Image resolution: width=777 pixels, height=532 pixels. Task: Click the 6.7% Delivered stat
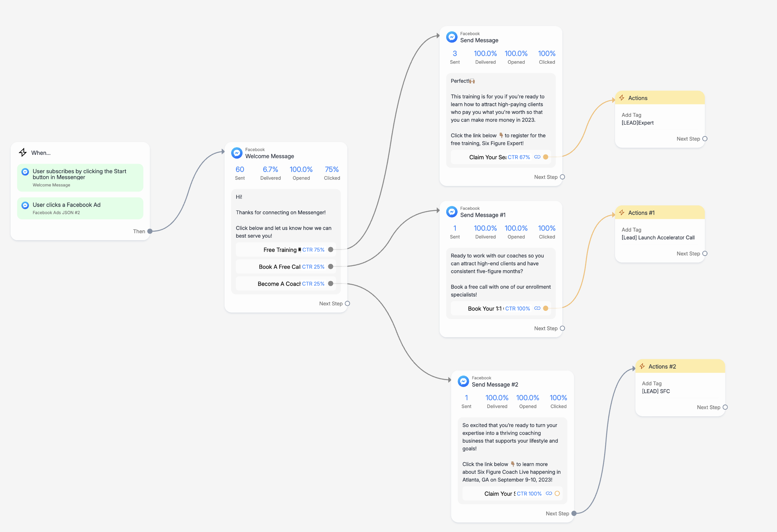pyautogui.click(x=270, y=173)
